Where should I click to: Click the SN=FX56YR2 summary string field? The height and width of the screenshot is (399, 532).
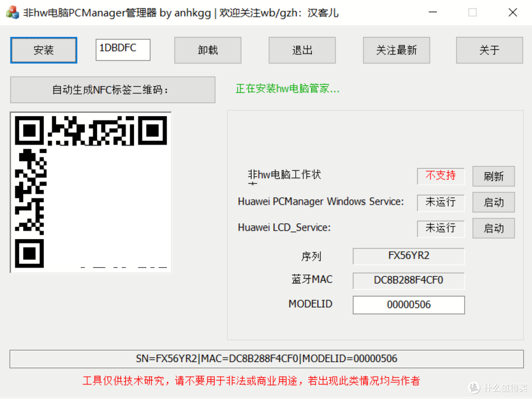click(x=266, y=359)
